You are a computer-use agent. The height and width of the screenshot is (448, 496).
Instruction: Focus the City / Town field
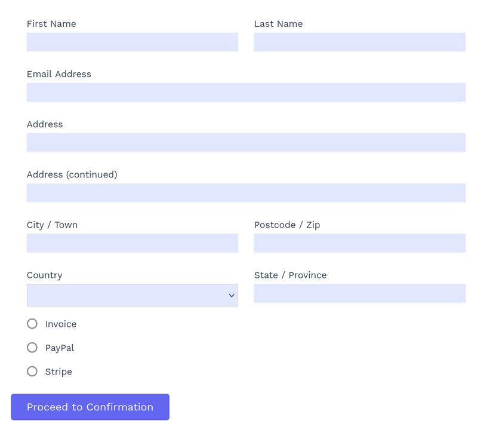pos(132,243)
